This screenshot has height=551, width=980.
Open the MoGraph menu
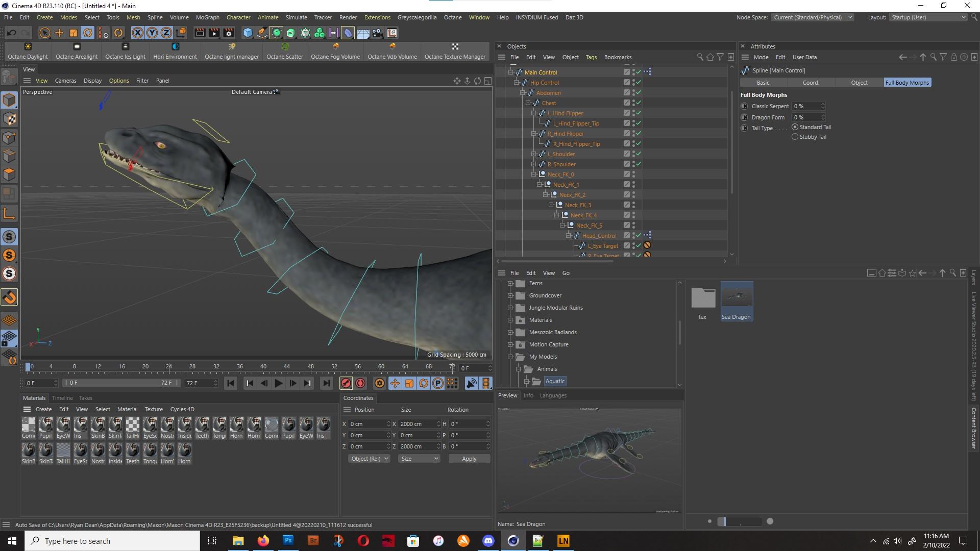click(207, 17)
